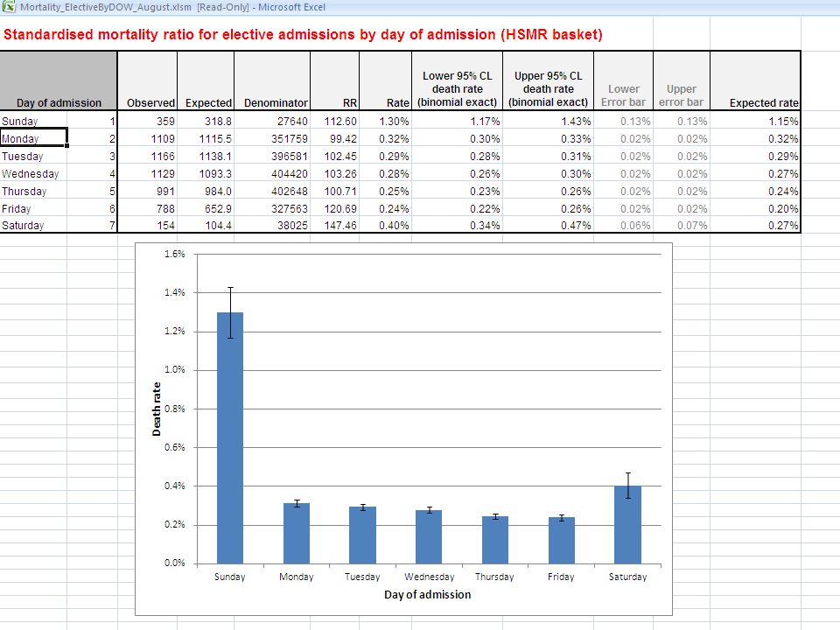Select Monday's day number cell 2
This screenshot has height=630, width=840.
click(92, 139)
